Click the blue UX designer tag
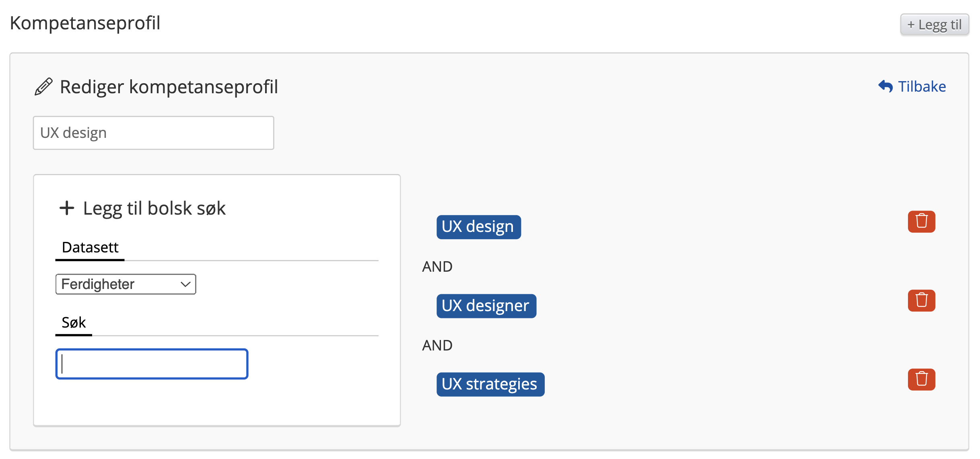The width and height of the screenshot is (980, 459). pos(486,306)
